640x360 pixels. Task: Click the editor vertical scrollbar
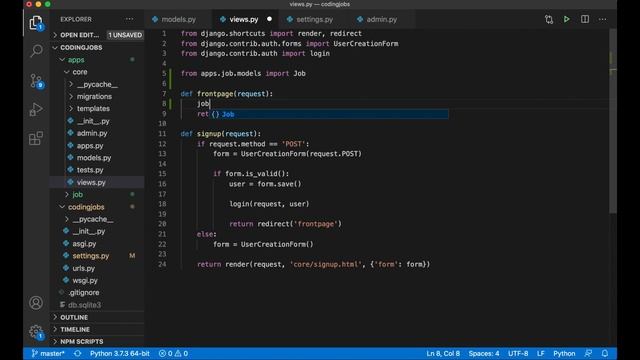point(613,120)
